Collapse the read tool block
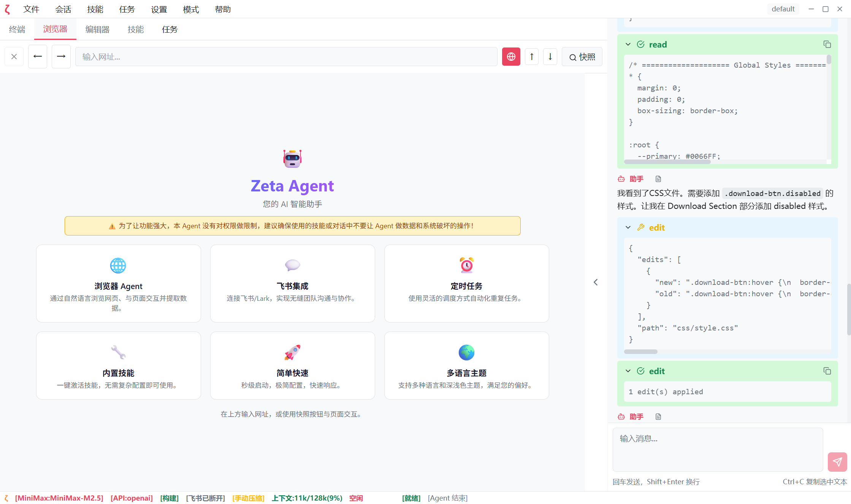Image resolution: width=851 pixels, height=504 pixels. click(628, 44)
